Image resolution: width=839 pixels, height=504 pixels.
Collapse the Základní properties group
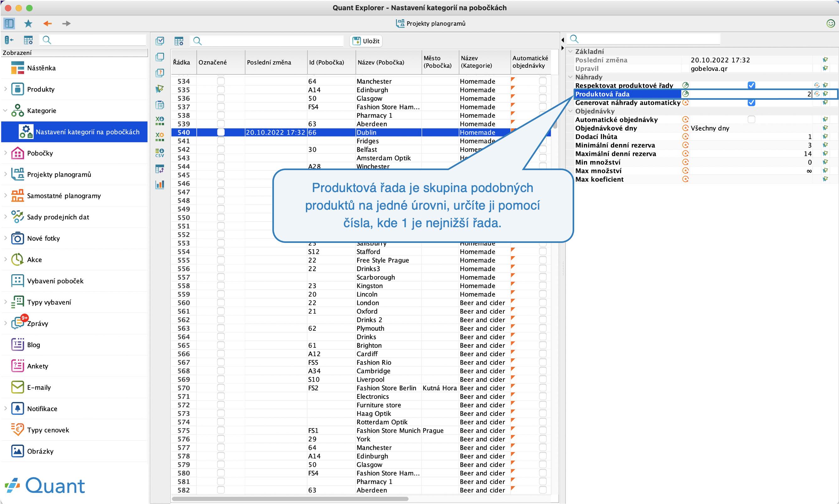[570, 51]
